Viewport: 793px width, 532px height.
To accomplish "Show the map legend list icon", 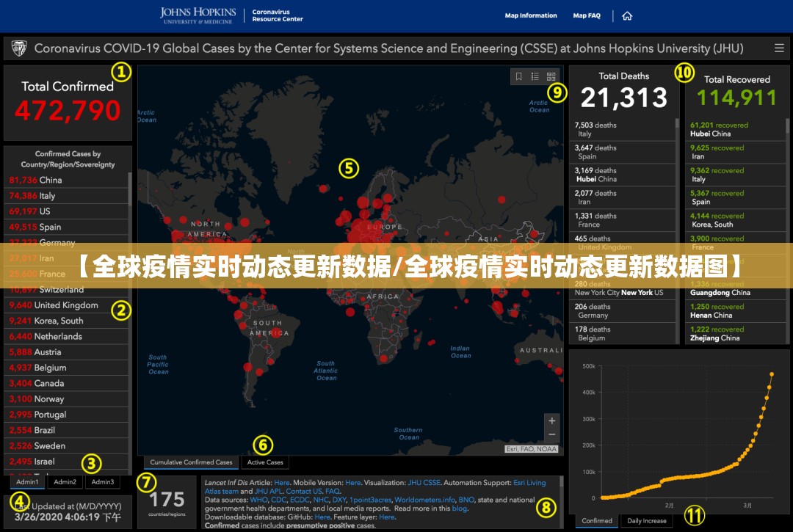I will pyautogui.click(x=535, y=76).
